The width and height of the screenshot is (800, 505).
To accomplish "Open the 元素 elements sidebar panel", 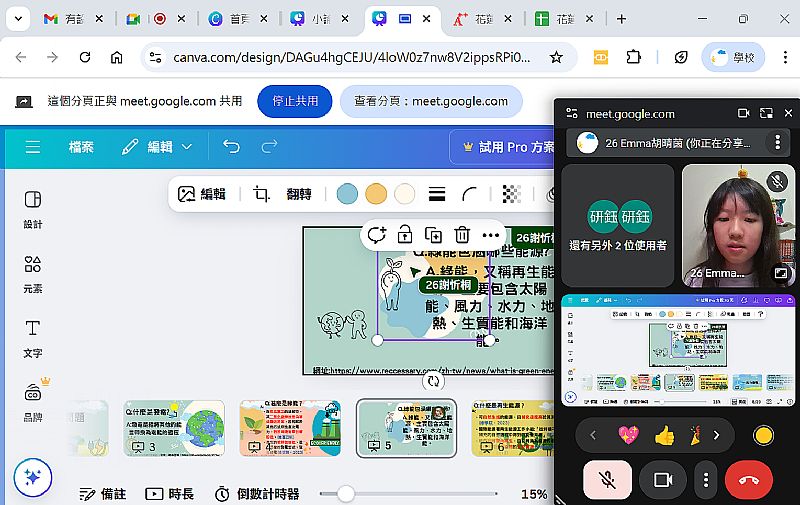I will click(x=32, y=274).
